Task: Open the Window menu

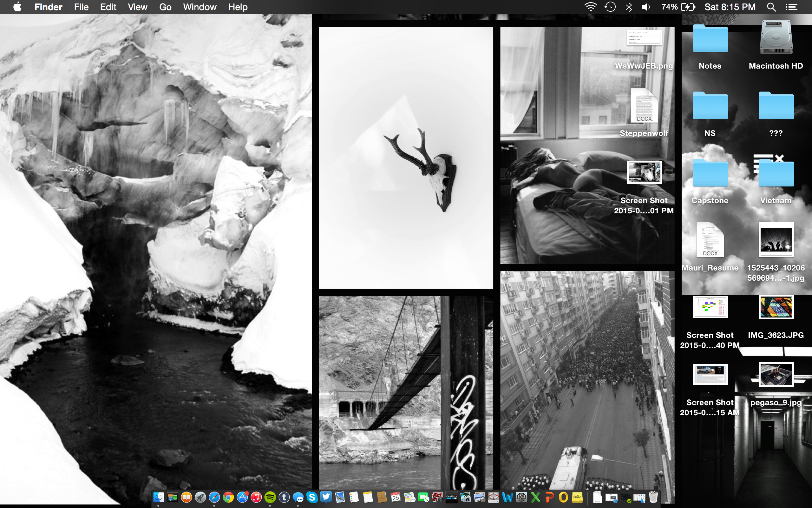Action: (x=200, y=7)
